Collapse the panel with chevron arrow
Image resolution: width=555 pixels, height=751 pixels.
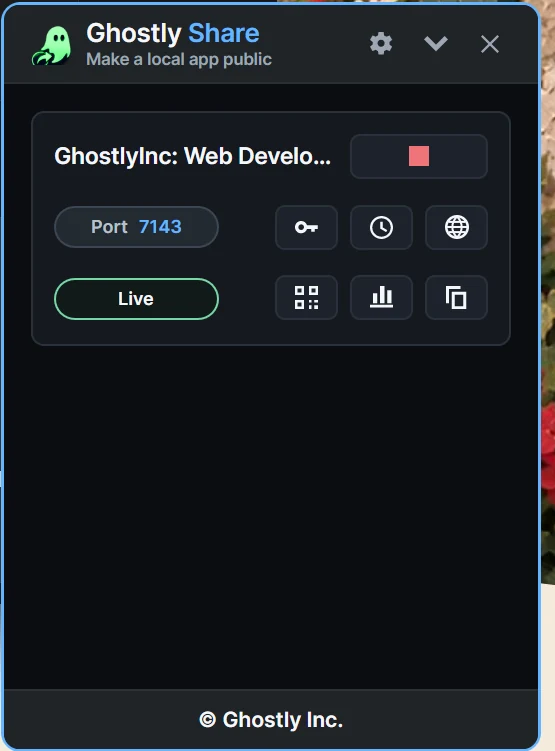pyautogui.click(x=436, y=44)
